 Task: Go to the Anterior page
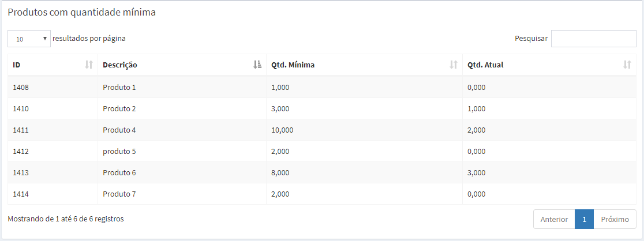554,220
